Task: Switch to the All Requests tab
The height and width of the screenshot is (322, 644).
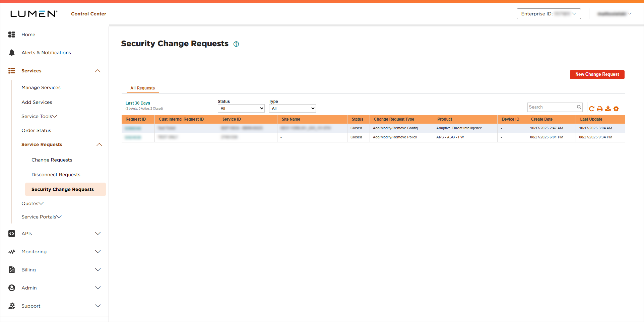Action: point(142,88)
